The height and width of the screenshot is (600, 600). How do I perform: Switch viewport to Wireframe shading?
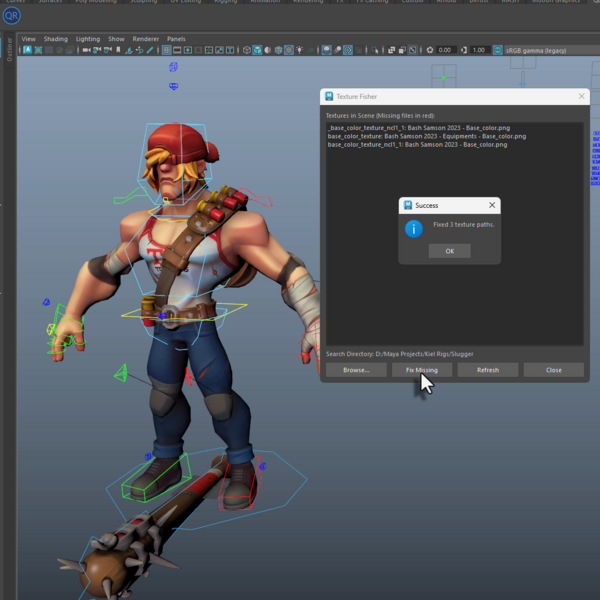[x=247, y=50]
